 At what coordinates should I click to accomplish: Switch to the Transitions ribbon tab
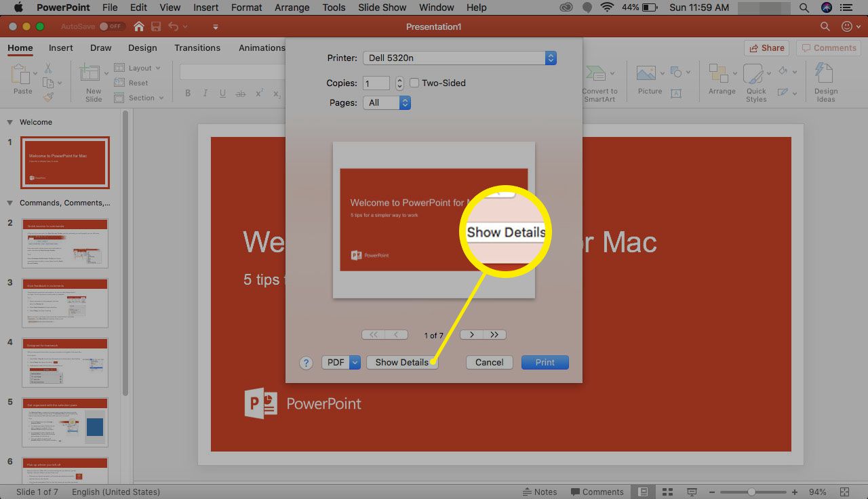[197, 48]
